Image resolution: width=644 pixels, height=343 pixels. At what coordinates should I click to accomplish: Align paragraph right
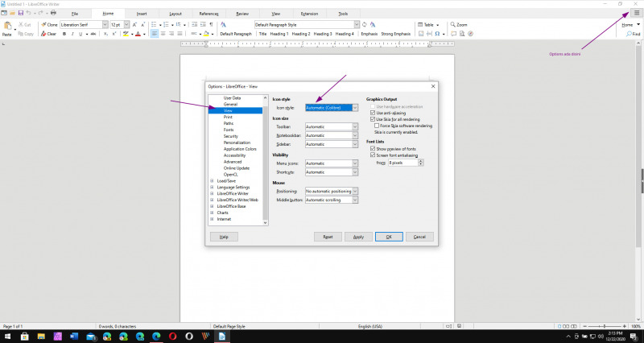pyautogui.click(x=171, y=34)
